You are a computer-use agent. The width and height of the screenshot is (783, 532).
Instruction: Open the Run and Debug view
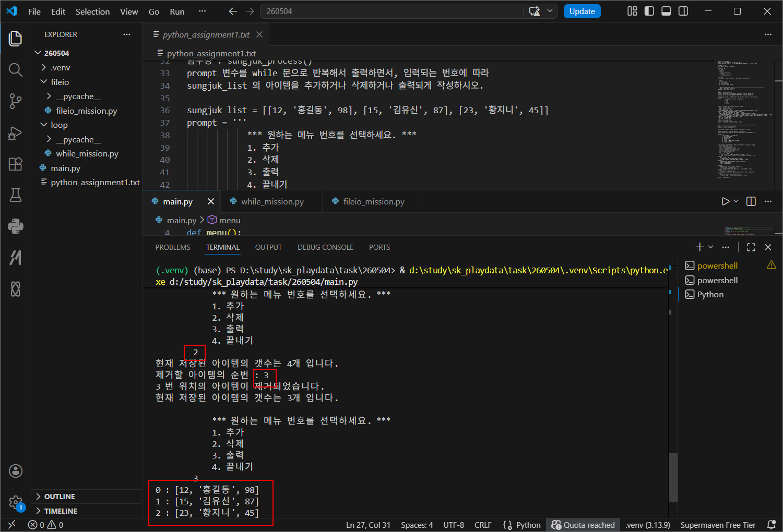[x=16, y=133]
